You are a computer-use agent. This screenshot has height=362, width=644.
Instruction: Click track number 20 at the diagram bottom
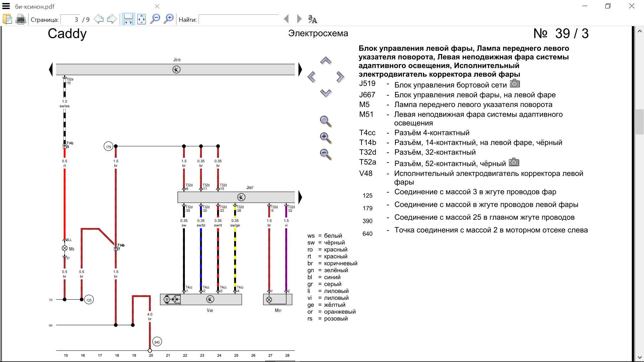[x=151, y=355]
